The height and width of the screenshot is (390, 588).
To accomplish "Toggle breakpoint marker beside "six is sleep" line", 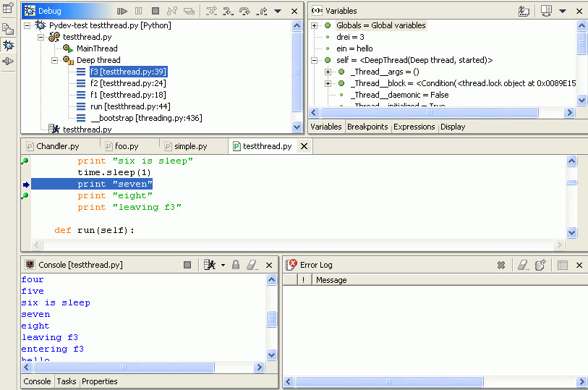I will click(25, 161).
